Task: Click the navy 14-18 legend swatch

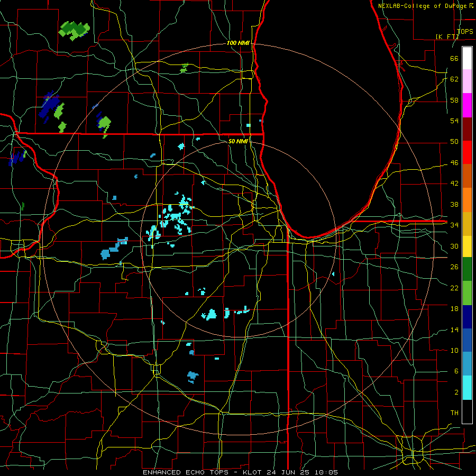Action: (467, 317)
